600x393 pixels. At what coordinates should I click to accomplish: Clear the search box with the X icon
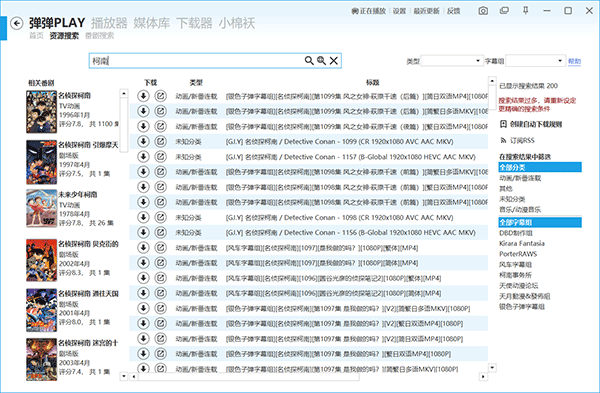click(x=334, y=60)
